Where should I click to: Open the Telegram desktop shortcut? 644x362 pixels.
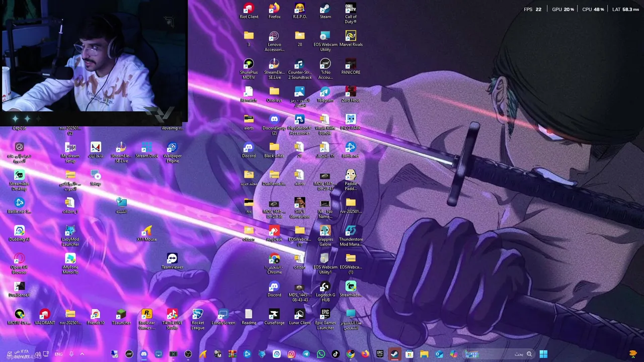pyautogui.click(x=326, y=95)
